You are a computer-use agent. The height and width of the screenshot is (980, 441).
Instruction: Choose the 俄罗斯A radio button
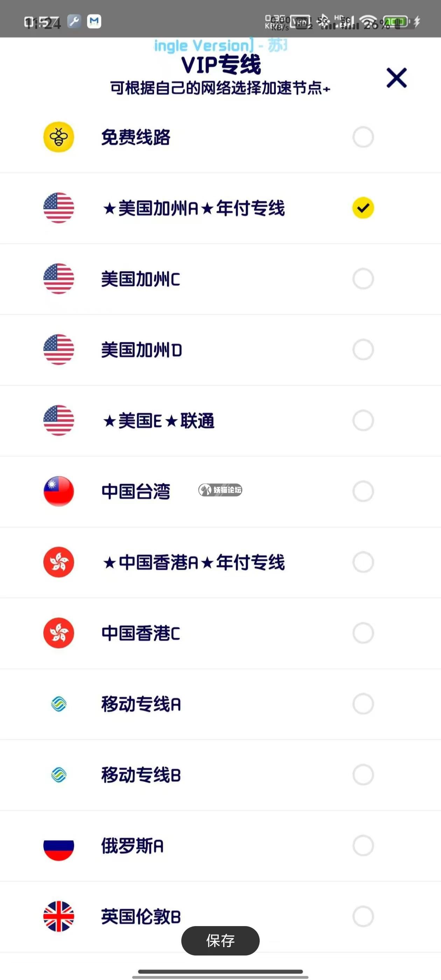pos(363,845)
